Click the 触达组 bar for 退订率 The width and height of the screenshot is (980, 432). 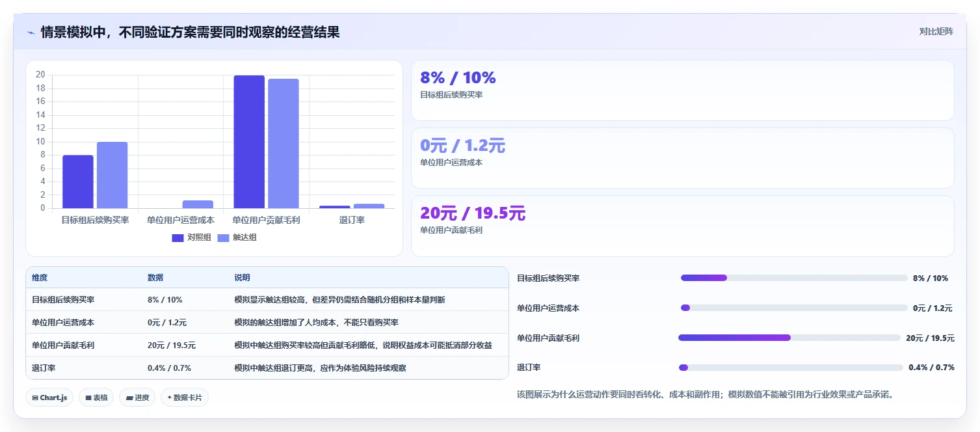[369, 206]
